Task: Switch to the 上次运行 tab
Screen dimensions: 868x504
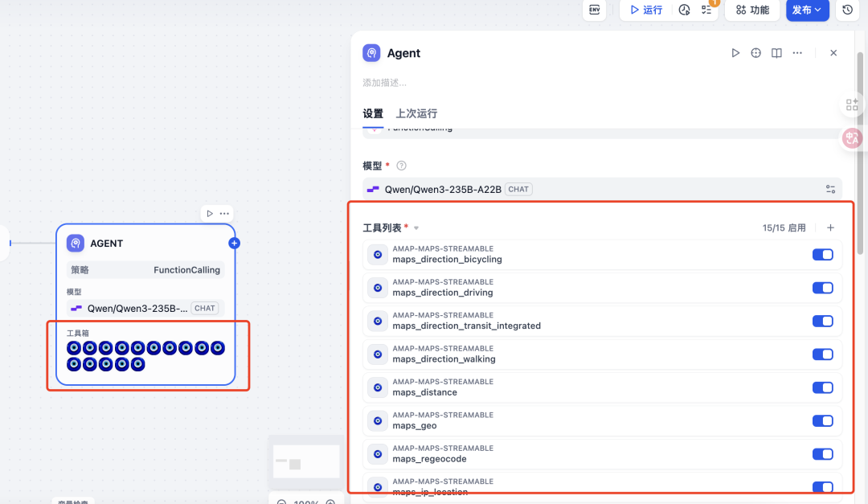Action: [416, 113]
